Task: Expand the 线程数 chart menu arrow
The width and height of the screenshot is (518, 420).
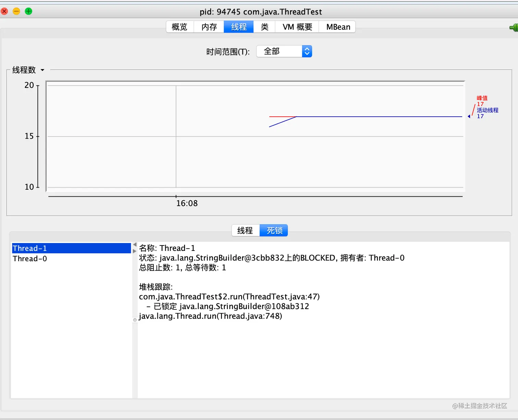Action: click(42, 70)
